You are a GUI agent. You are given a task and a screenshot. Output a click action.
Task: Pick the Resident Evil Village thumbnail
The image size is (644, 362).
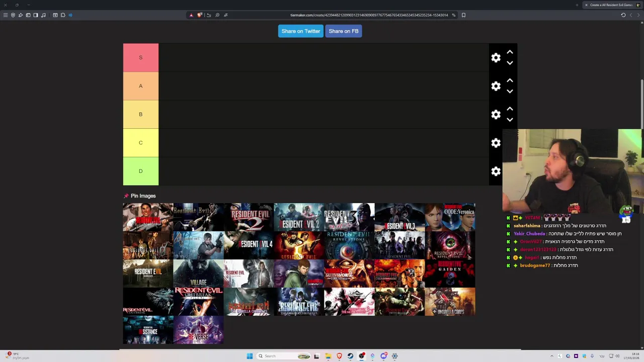point(198,274)
